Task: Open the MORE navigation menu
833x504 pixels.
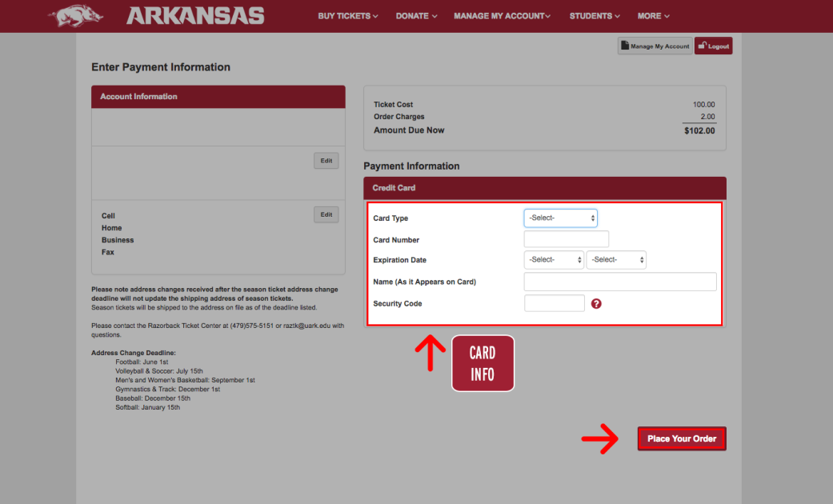Action: (654, 16)
